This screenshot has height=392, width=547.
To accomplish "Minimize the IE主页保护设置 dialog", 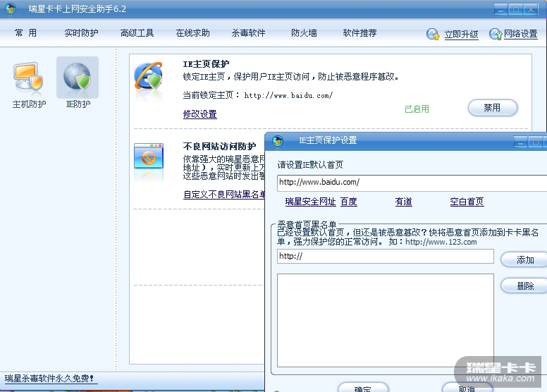I will pyautogui.click(x=520, y=142).
